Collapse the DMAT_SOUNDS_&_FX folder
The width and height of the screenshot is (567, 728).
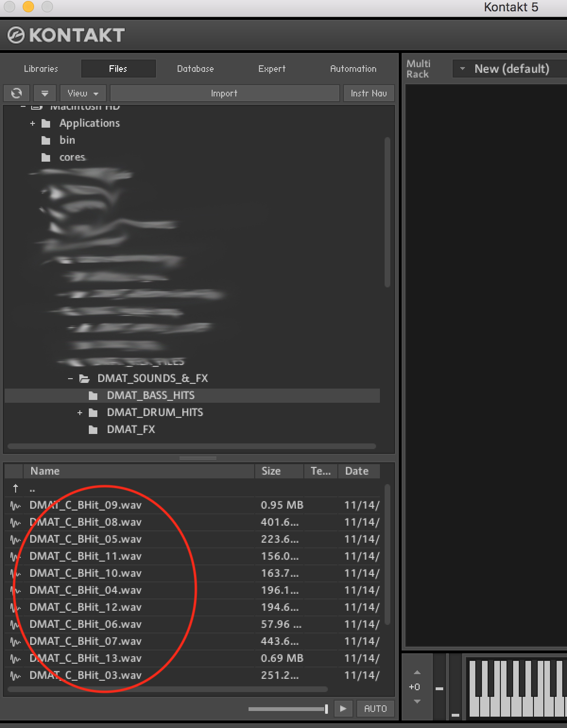(70, 379)
